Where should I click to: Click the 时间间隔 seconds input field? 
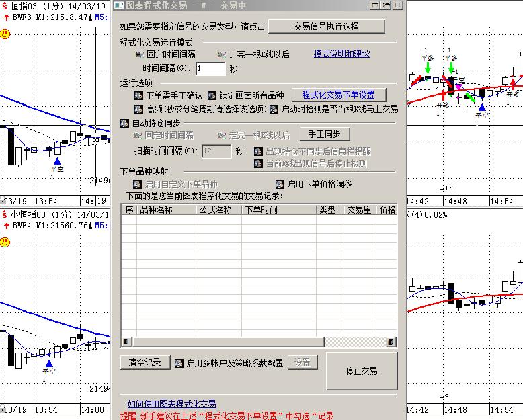pyautogui.click(x=210, y=69)
